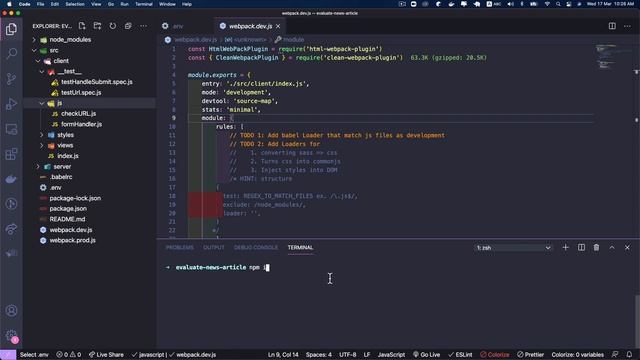
Task: Refresh the Explorer tree
Action: click(x=113, y=26)
